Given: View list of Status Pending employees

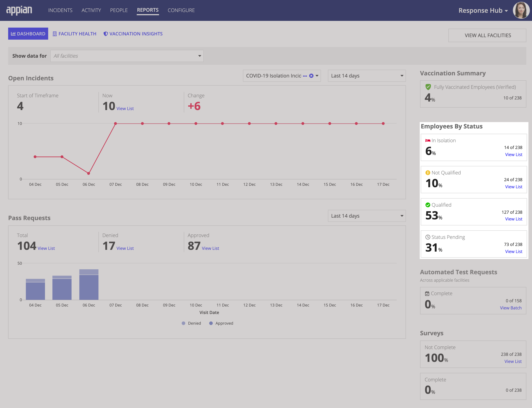Looking at the screenshot, I should [514, 252].
